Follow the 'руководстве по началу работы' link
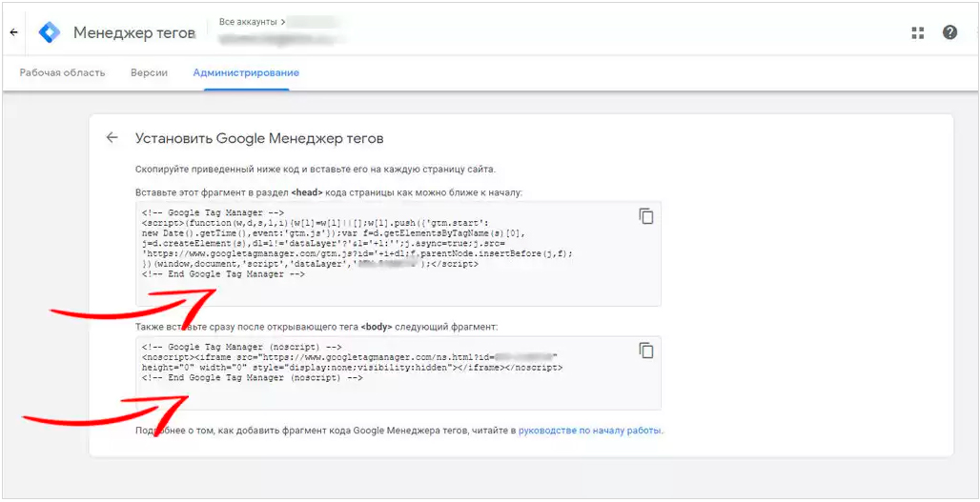The height and width of the screenshot is (502, 980). click(590, 431)
